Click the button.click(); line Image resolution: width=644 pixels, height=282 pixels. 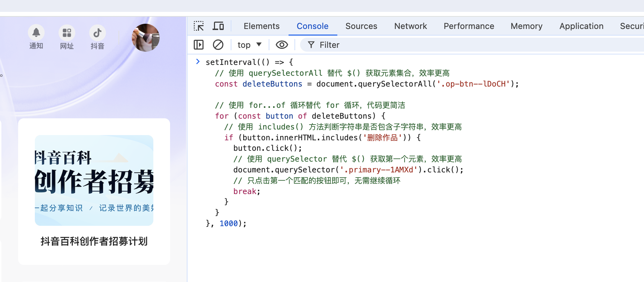268,148
